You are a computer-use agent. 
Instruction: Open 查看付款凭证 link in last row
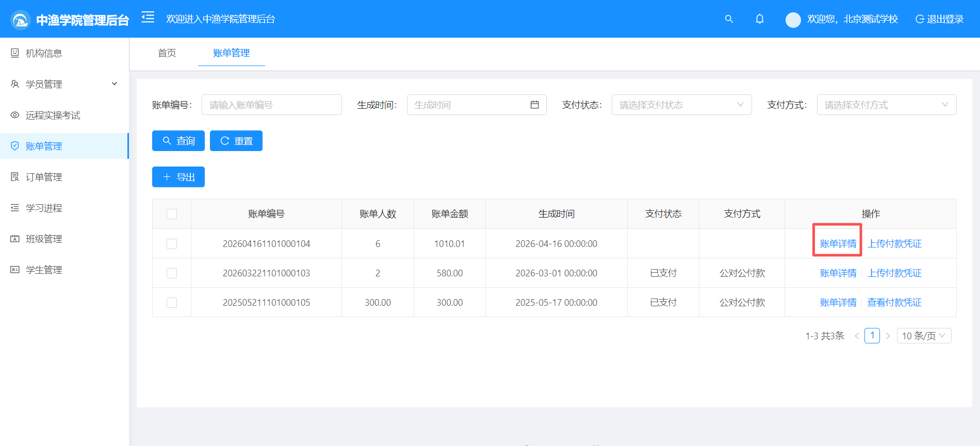[894, 303]
